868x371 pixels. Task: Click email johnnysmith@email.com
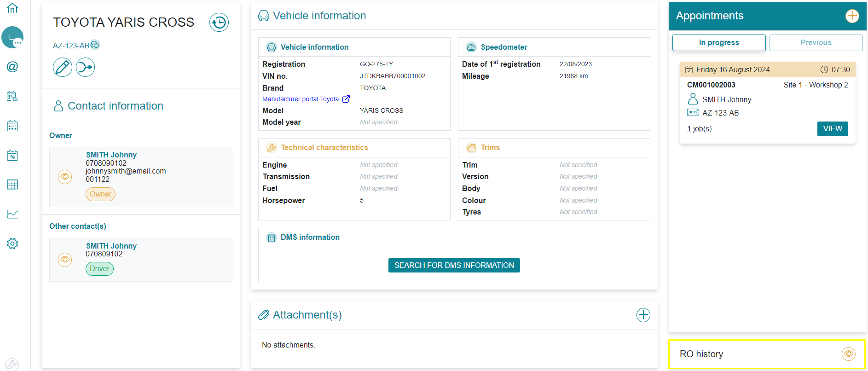126,171
